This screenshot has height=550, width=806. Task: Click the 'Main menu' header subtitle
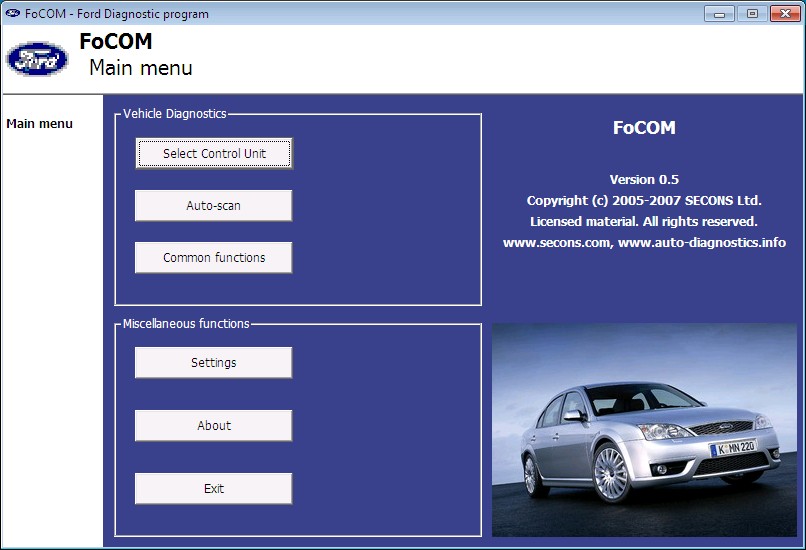tap(141, 68)
